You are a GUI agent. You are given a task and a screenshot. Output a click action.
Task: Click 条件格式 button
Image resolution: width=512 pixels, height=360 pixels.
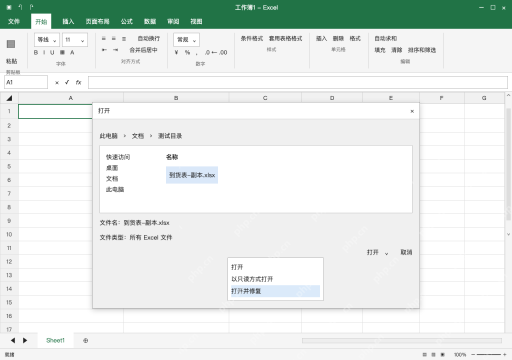click(x=252, y=38)
